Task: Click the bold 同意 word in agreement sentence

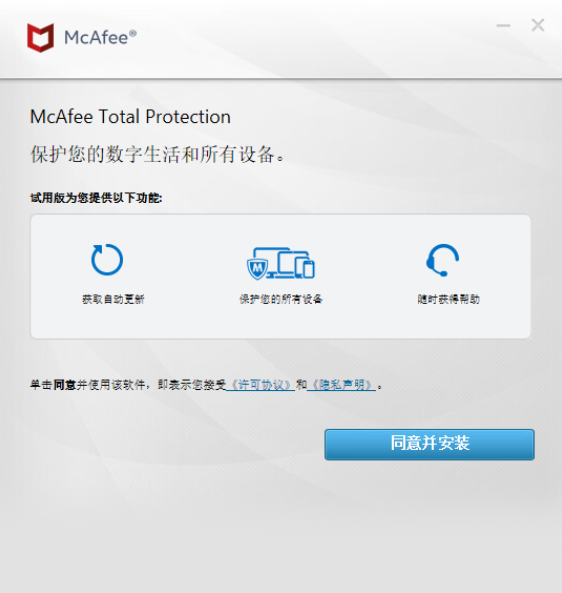Action: 65,385
